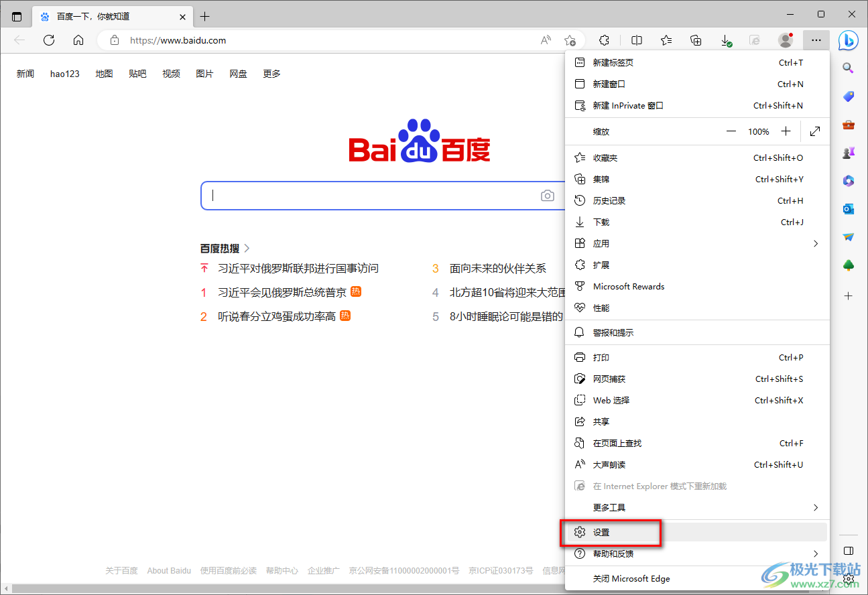The image size is (868, 595).
Task: Open Microsoft Rewards menu entry
Action: (697, 286)
